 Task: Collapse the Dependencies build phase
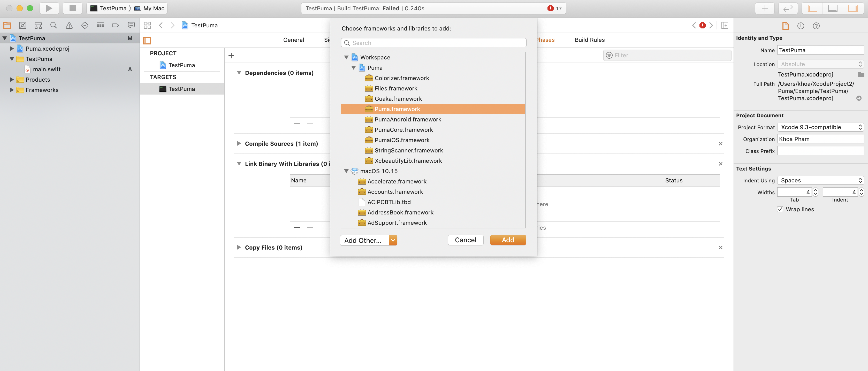[x=239, y=73]
